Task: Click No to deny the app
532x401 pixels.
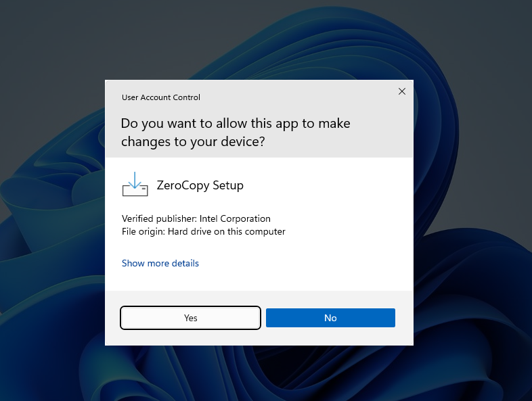Action: point(330,318)
